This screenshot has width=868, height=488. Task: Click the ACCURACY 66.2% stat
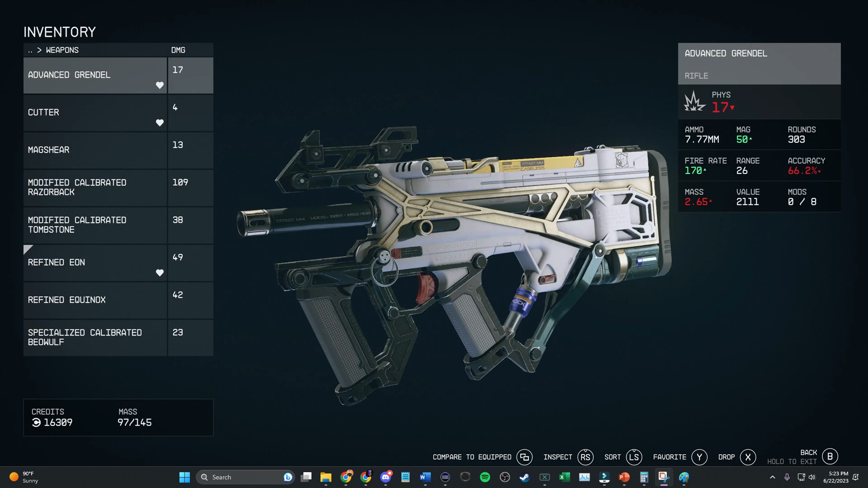tap(807, 166)
